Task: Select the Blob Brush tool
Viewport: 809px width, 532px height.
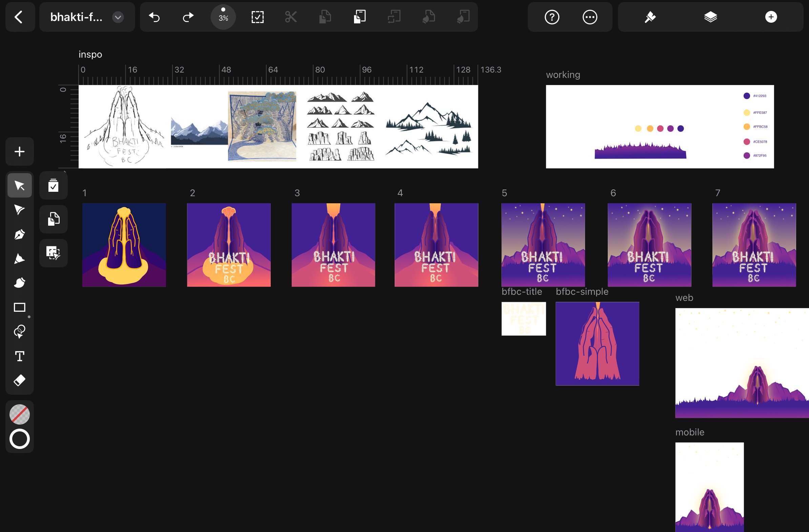Action: 19,283
